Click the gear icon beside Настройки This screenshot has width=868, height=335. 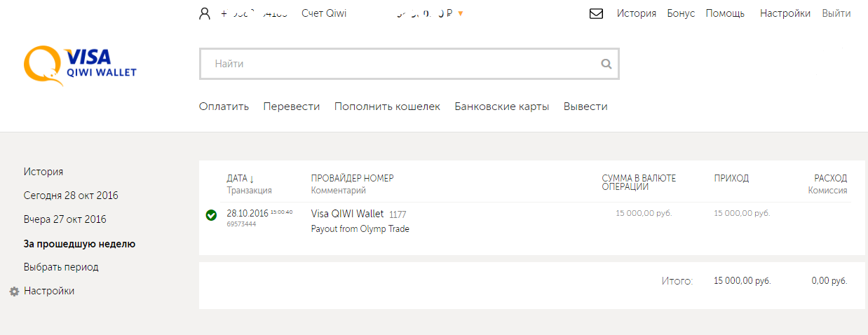(x=14, y=292)
